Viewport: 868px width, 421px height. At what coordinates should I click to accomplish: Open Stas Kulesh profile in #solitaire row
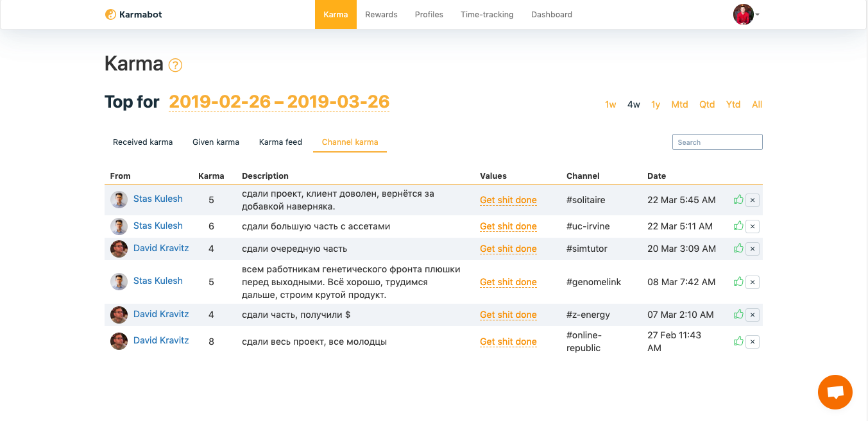pos(158,199)
